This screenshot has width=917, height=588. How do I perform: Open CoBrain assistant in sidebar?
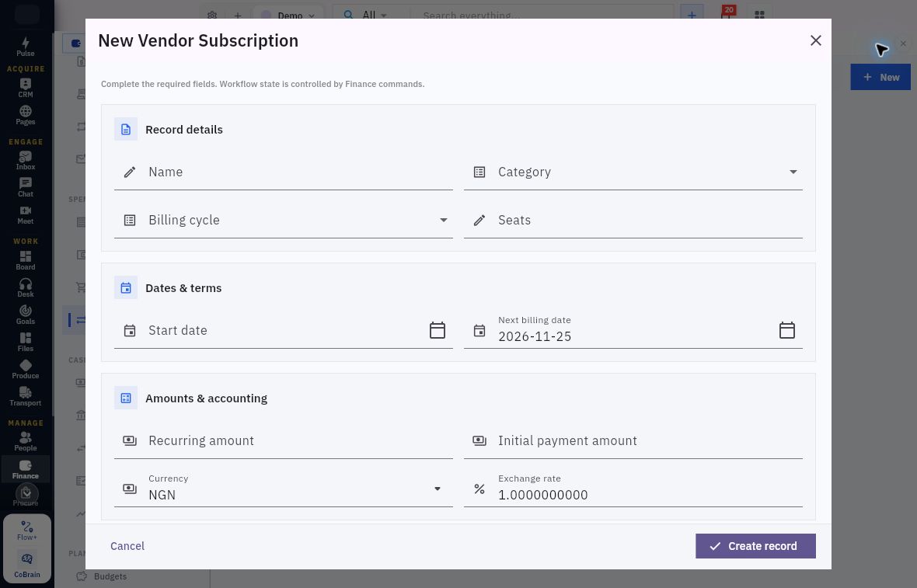(x=27, y=565)
